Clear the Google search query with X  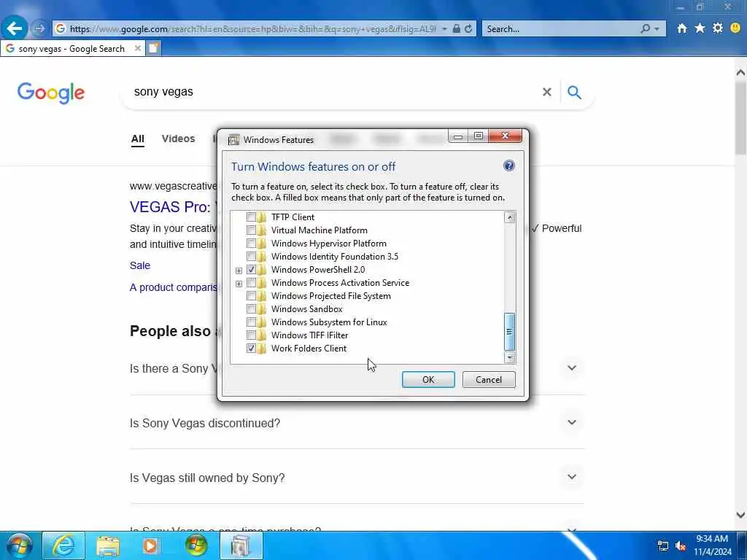(547, 92)
